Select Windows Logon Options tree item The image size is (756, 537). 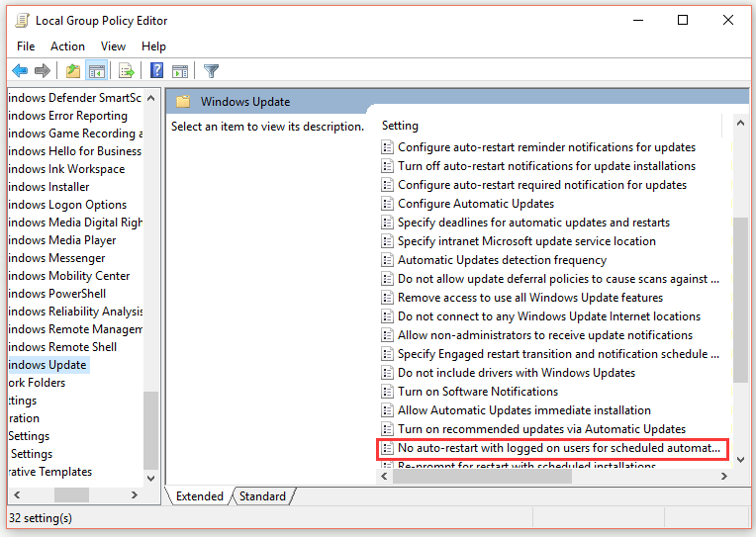(x=67, y=205)
